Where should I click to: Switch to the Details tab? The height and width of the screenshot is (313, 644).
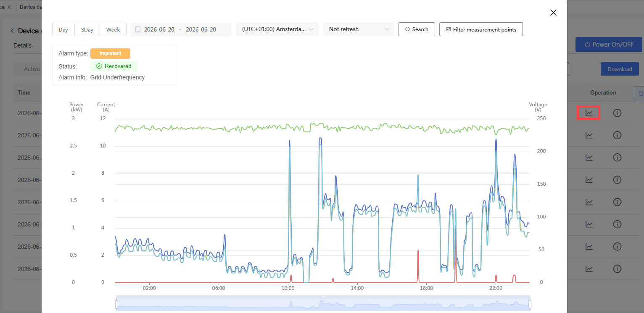[x=22, y=45]
